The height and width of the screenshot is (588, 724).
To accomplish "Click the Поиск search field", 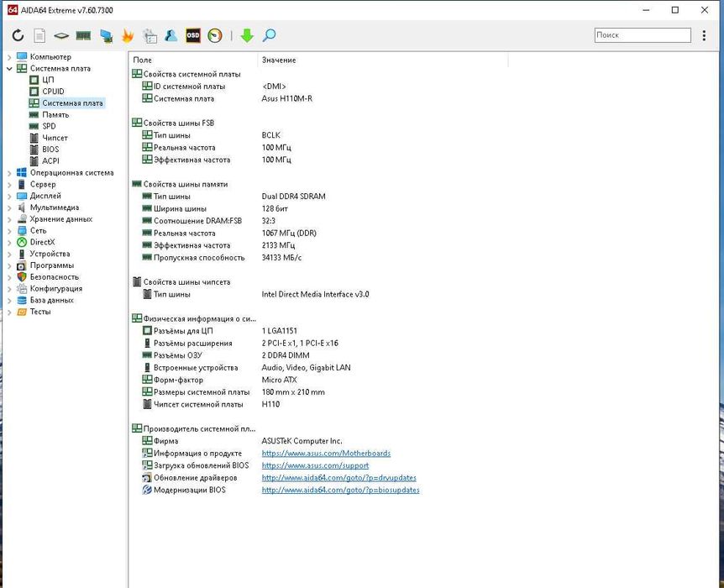I will [x=643, y=35].
